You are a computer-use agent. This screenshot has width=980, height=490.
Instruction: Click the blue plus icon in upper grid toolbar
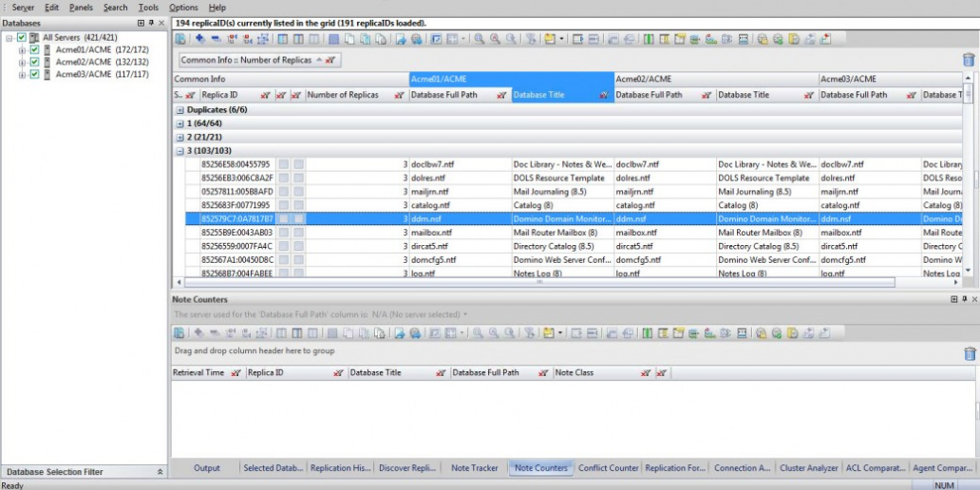(x=200, y=39)
